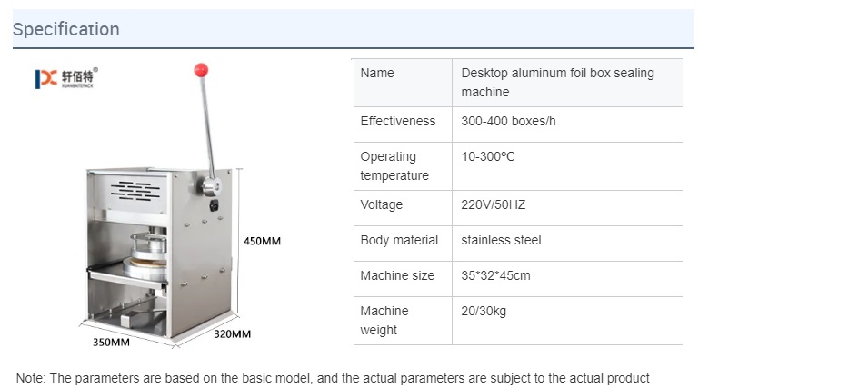Select 'Desktop aluminum foil box sealing machine' cell
This screenshot has height=388, width=868.
point(567,83)
